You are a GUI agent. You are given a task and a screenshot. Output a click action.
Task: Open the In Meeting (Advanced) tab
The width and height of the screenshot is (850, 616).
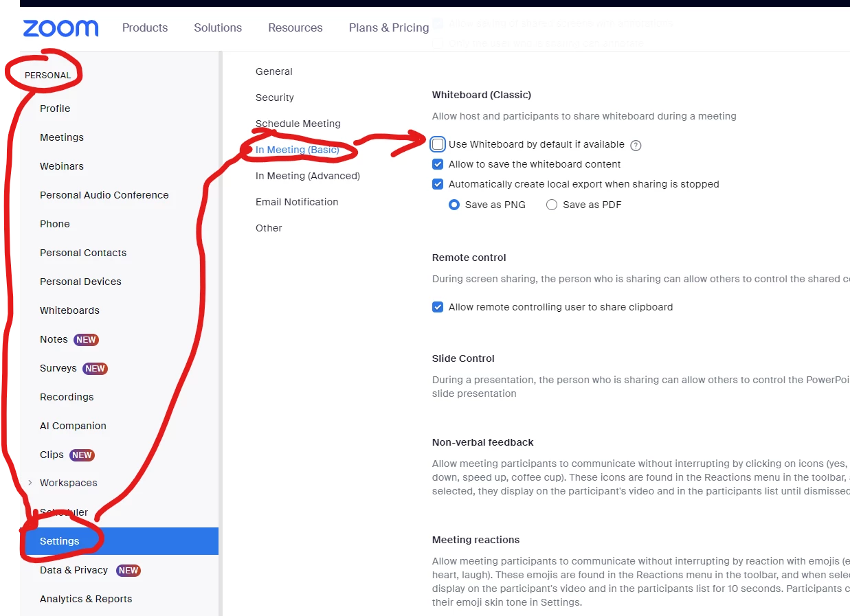pos(308,176)
